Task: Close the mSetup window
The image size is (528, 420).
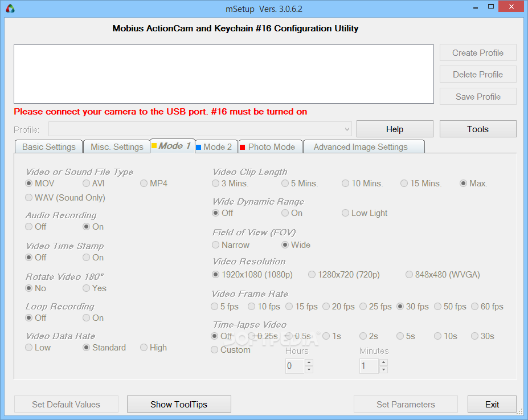Action: pos(511,7)
